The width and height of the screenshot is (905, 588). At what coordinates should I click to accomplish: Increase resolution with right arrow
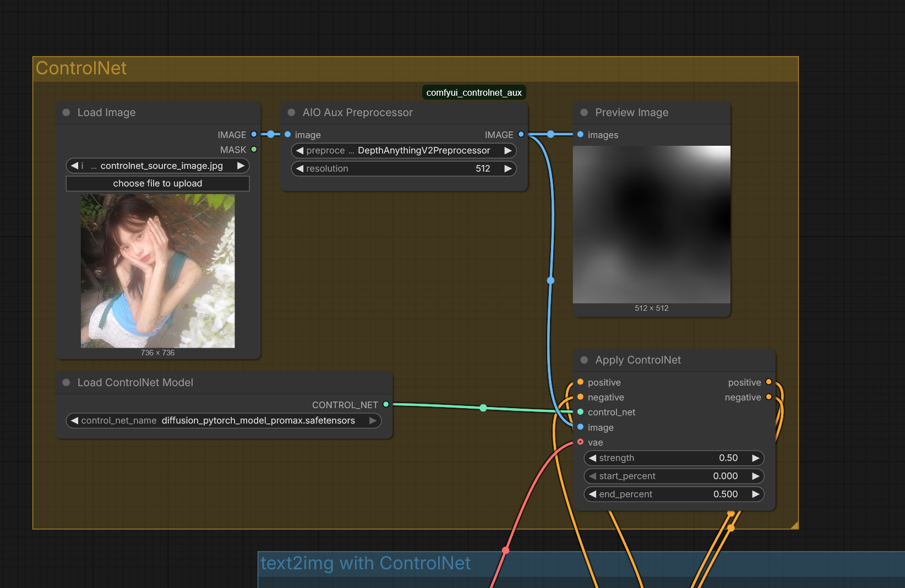point(508,168)
